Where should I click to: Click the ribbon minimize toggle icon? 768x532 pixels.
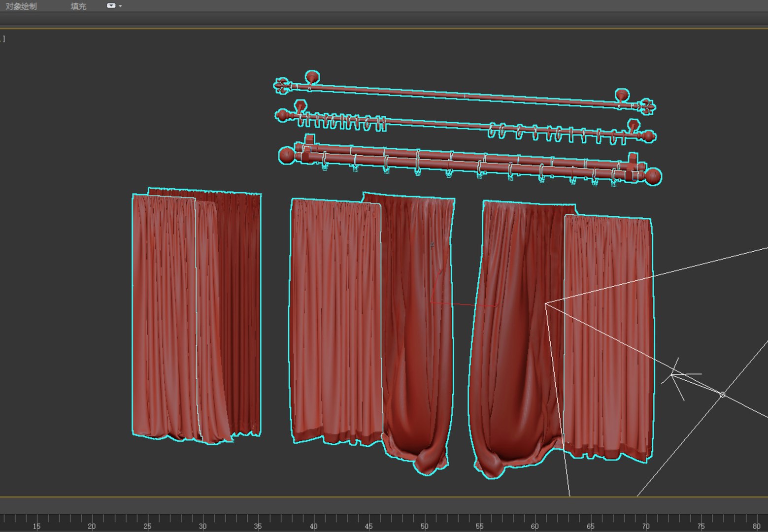coord(111,6)
